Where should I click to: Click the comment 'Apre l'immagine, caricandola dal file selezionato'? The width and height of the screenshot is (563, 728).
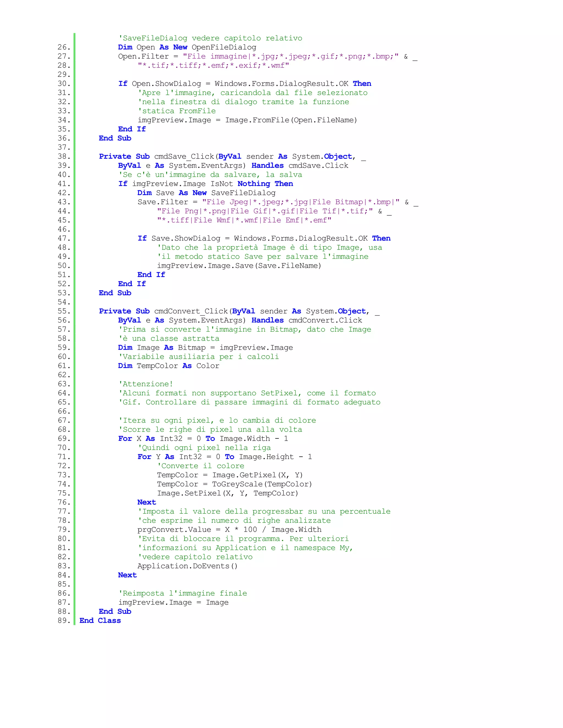click(252, 93)
